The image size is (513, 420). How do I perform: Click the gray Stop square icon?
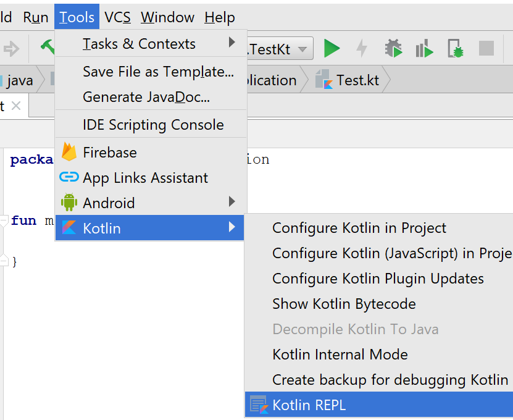pos(486,49)
